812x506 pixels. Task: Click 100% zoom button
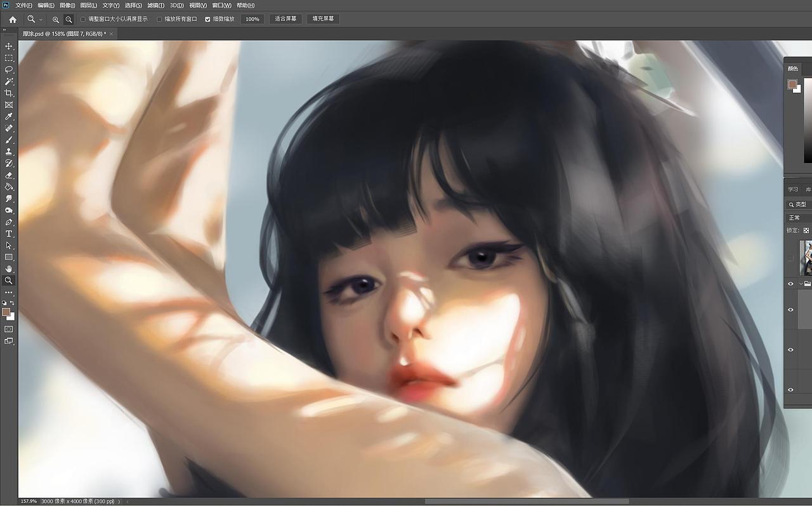[x=252, y=19]
